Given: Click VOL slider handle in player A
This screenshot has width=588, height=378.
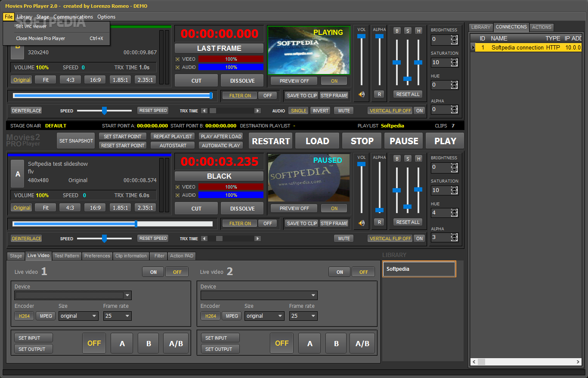Looking at the screenshot, I should coord(362,164).
